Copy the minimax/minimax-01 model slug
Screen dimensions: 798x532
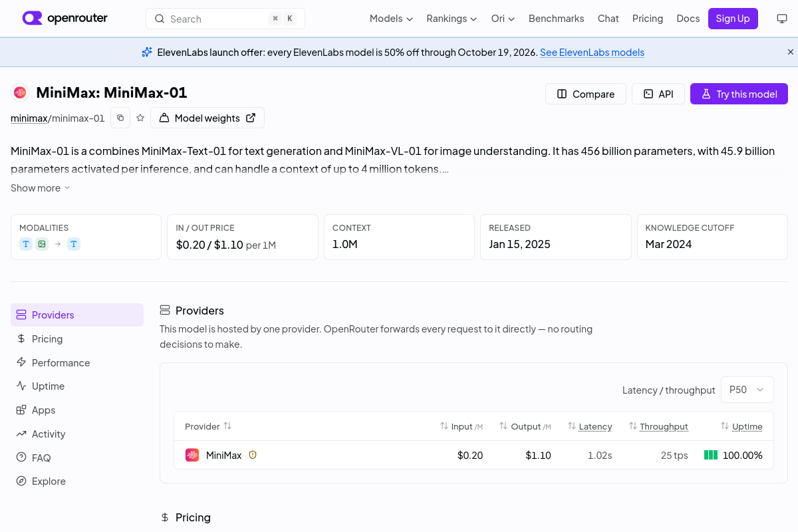pyautogui.click(x=120, y=118)
